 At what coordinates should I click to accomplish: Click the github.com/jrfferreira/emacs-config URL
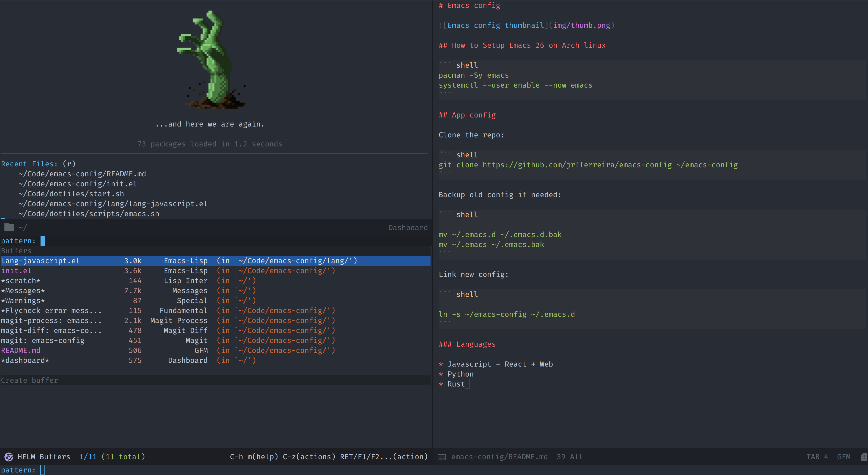tap(577, 165)
